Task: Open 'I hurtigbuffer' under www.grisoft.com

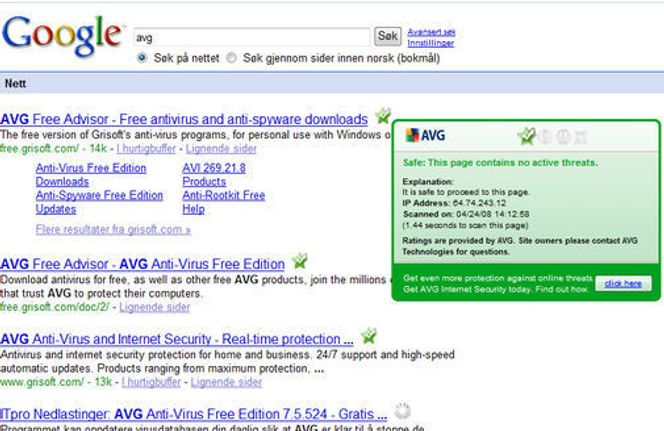Action: (x=151, y=382)
